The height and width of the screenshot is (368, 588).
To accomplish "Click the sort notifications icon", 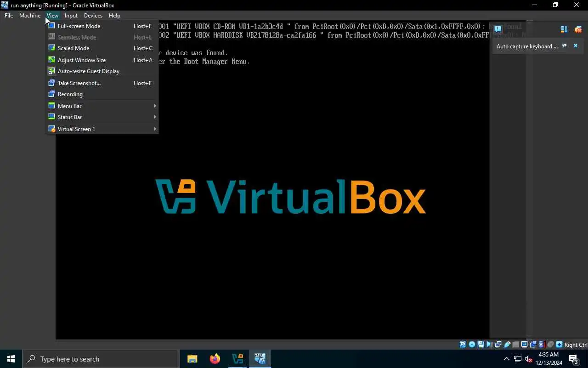I will click(x=564, y=29).
